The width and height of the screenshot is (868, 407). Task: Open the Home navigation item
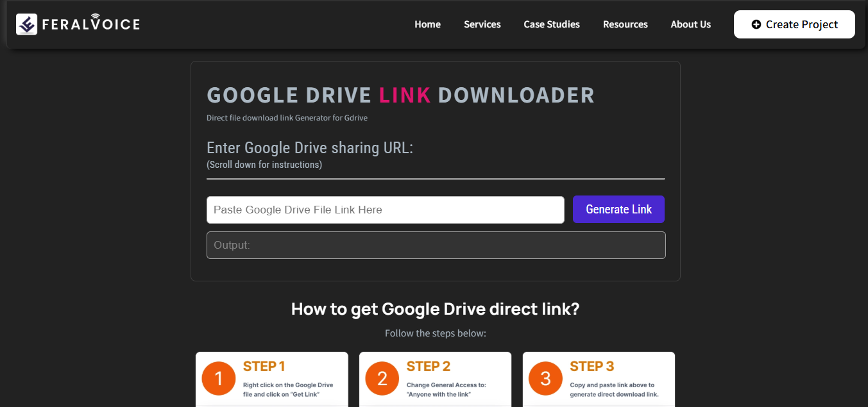427,24
